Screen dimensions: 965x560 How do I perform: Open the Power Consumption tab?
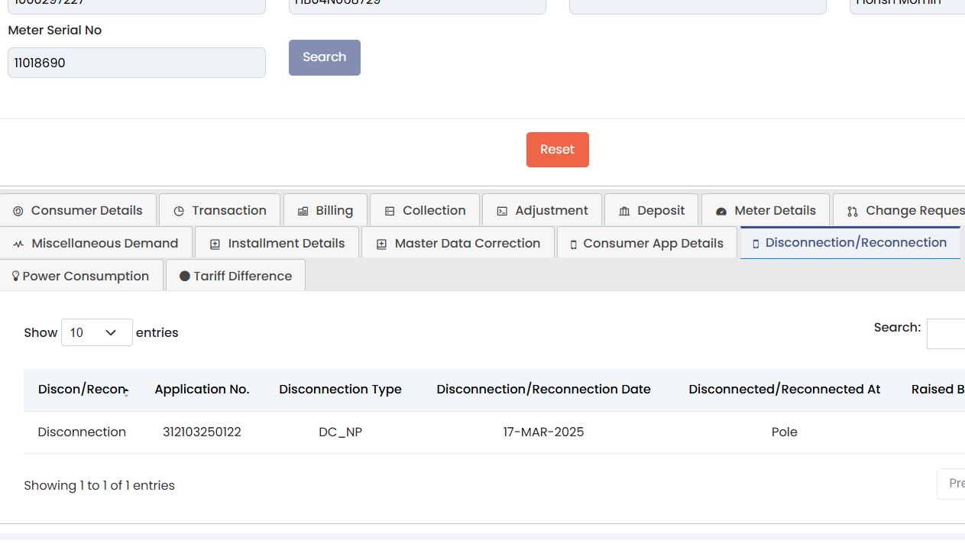81,276
